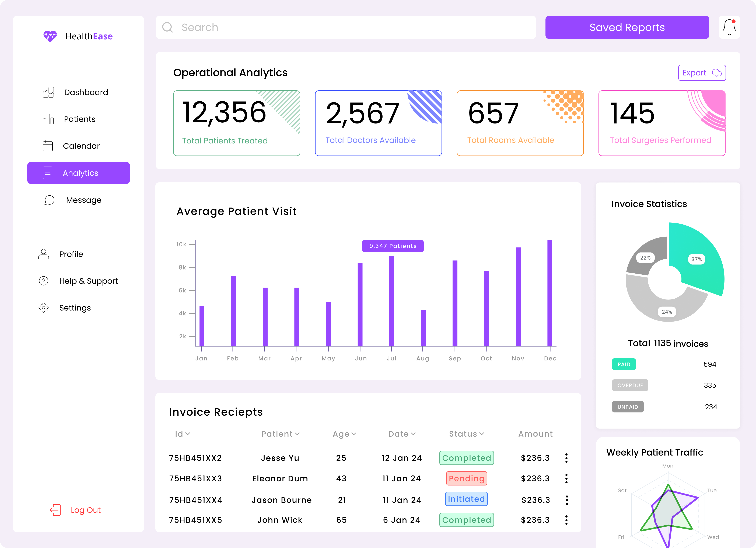Click the Dec bar in the visit chart
The width and height of the screenshot is (756, 548).
pos(550,293)
